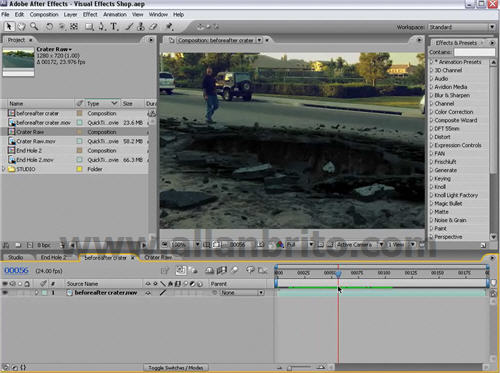The image size is (500, 373).
Task: Click the Always Preview This View icon
Action: pyautogui.click(x=164, y=245)
